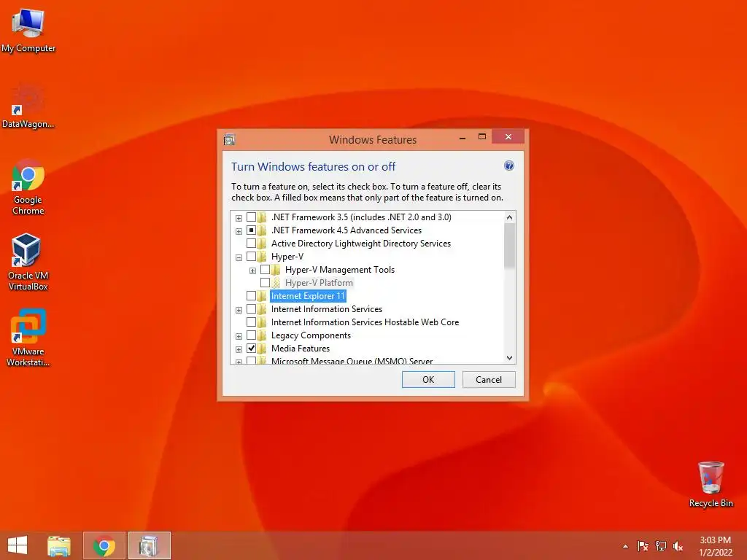Click the Cancel button
747x560 pixels.
[489, 379]
